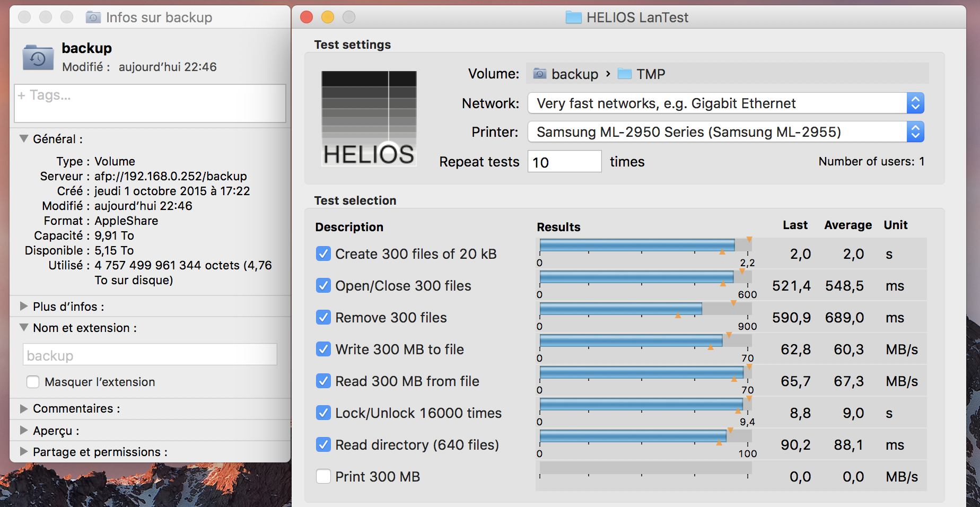
Task: Click the backup volume icon in Infos window
Action: (38, 58)
